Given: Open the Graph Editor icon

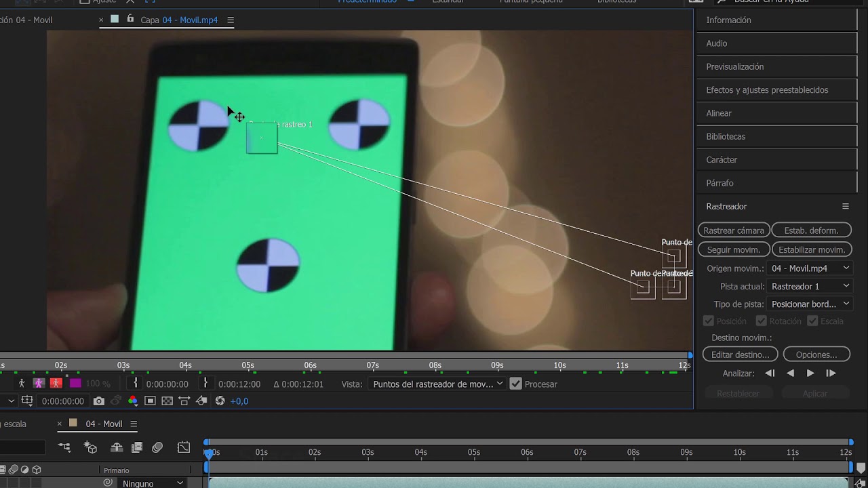Looking at the screenshot, I should pos(184,447).
